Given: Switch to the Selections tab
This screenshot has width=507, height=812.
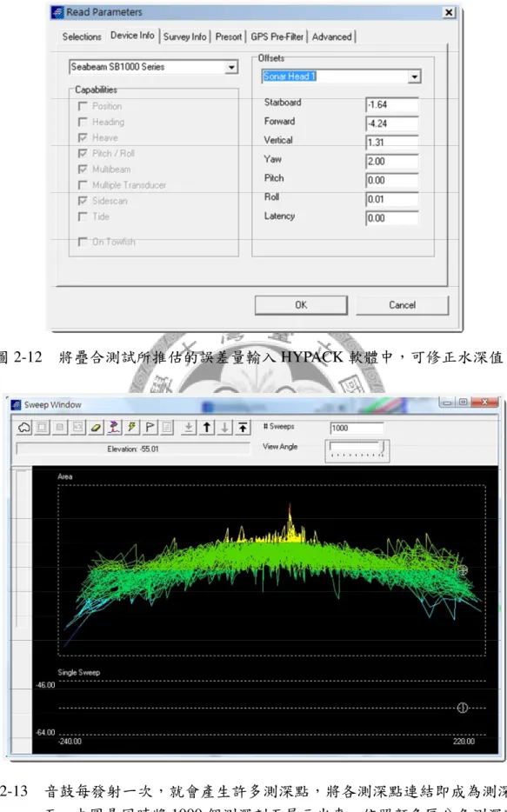Looking at the screenshot, I should (82, 37).
